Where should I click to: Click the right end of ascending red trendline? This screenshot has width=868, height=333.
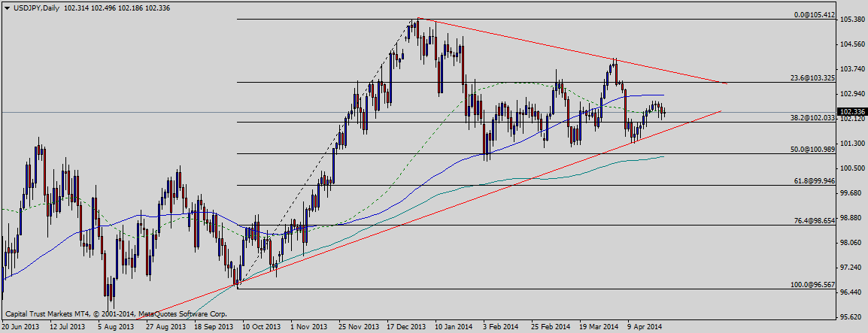coord(720,111)
